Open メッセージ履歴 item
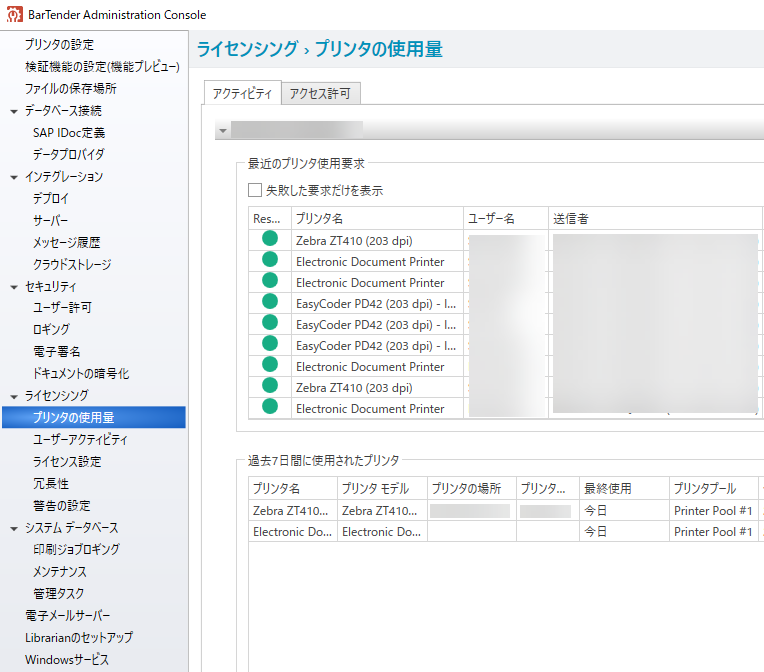Viewport: 764px width, 672px height. pyautogui.click(x=67, y=243)
